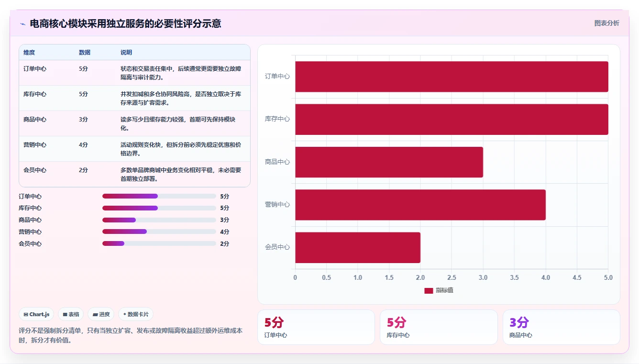Click the 说明 column header
Screen dimensions: 639x364
(x=126, y=53)
